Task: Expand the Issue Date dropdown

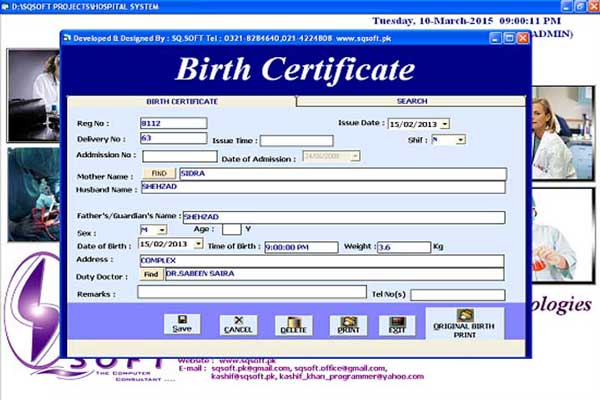Action: (x=444, y=124)
